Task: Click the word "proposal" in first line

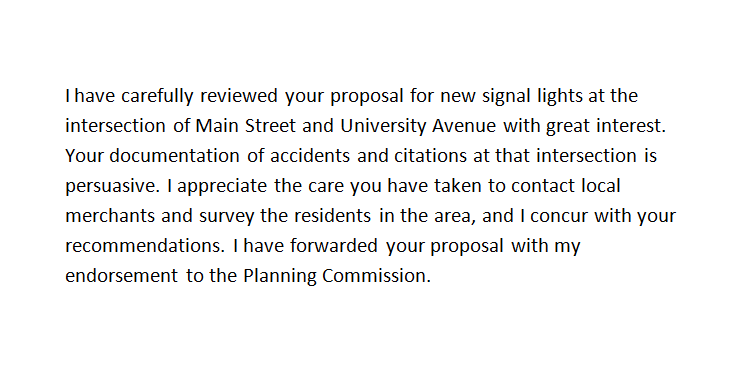Action: [367, 97]
